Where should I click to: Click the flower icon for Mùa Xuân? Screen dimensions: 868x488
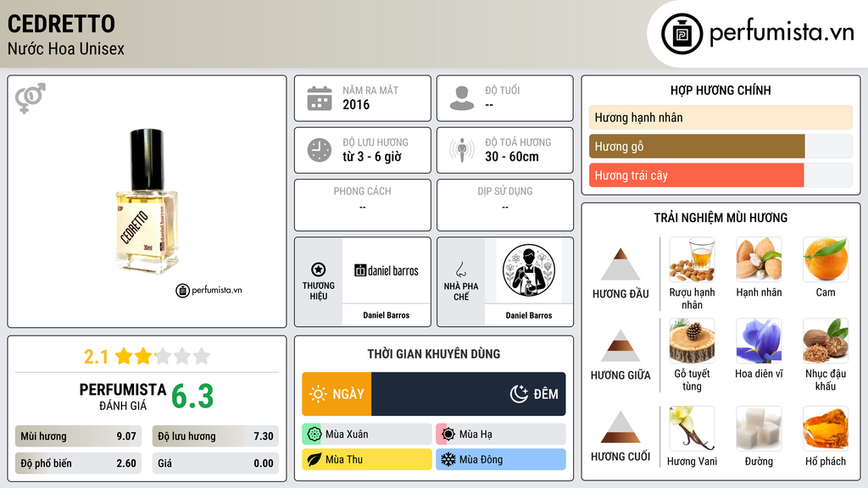[314, 435]
